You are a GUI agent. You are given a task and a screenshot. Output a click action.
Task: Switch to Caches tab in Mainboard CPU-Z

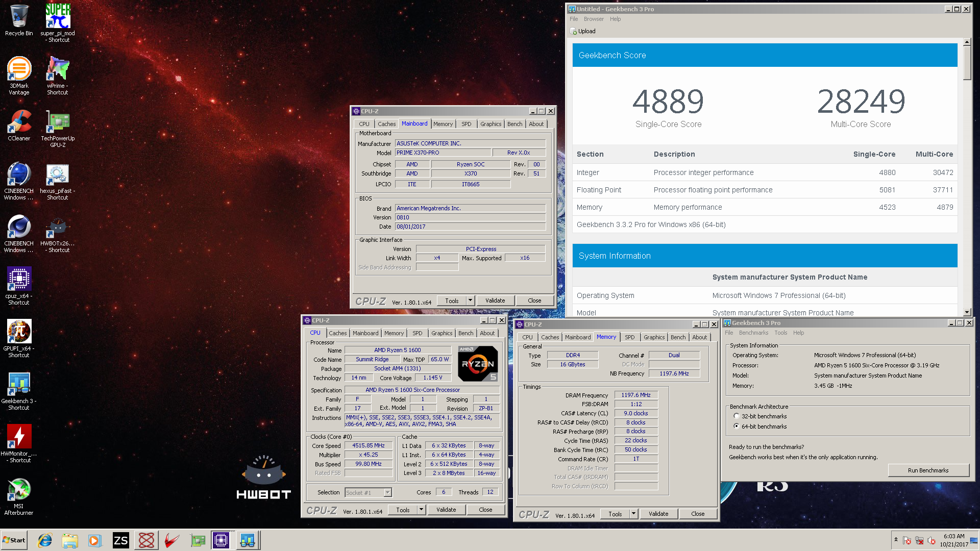(386, 124)
